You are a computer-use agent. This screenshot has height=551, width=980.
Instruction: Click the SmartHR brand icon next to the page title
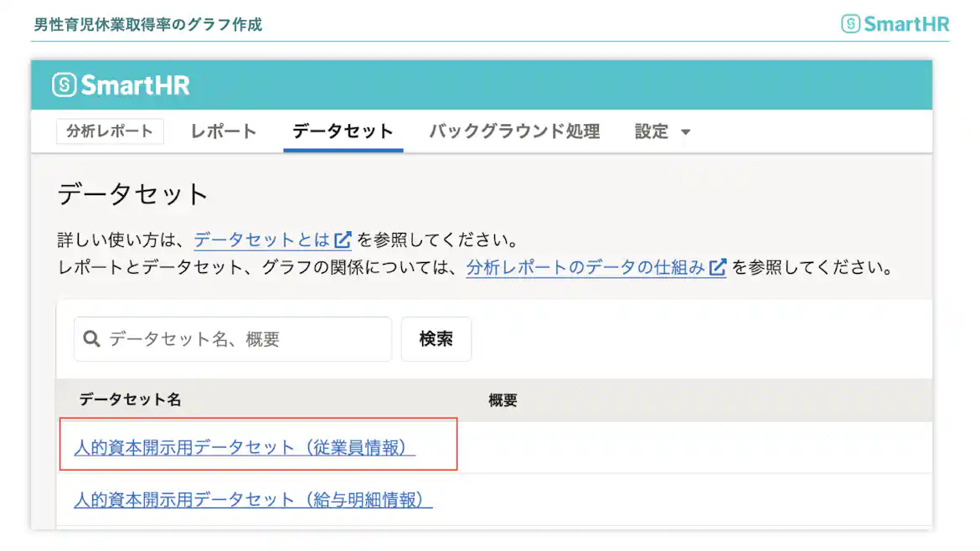coord(851,23)
